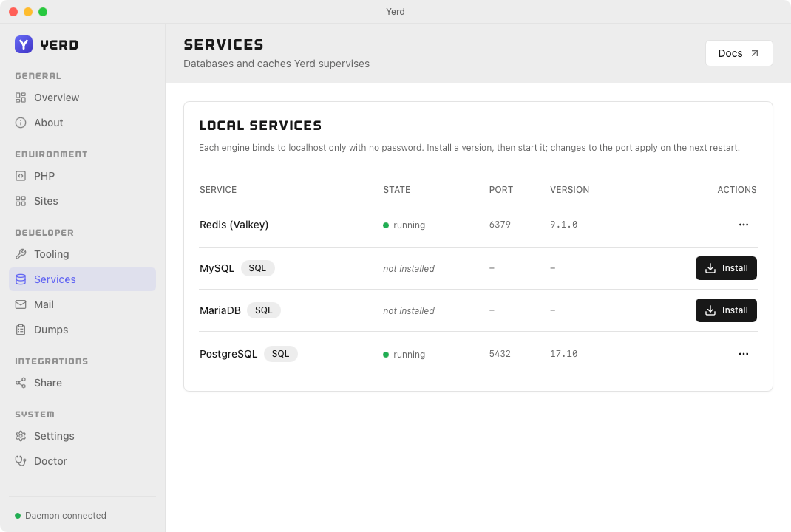Click the 'not installed' state for MariaDB
791x532 pixels.
tap(409, 311)
